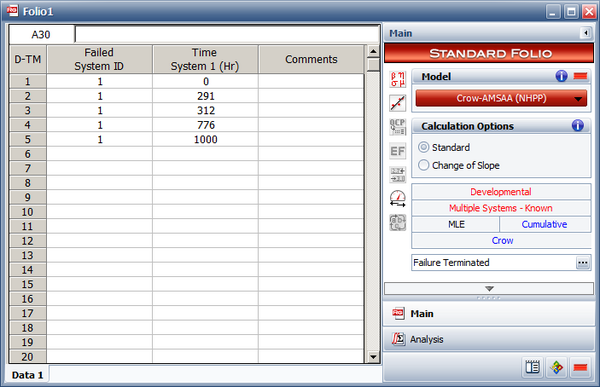The height and width of the screenshot is (387, 600).
Task: Open the gauge mission profile icon
Action: coord(398,199)
